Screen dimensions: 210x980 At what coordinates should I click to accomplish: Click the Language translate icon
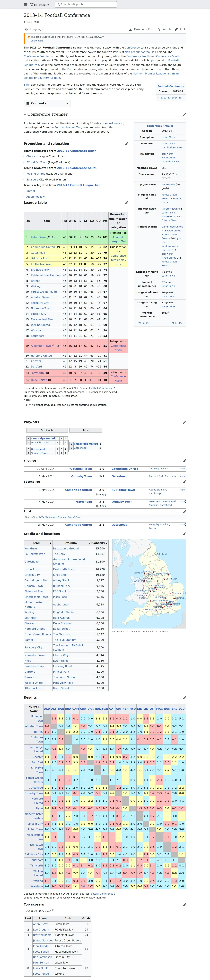[x=26, y=29]
